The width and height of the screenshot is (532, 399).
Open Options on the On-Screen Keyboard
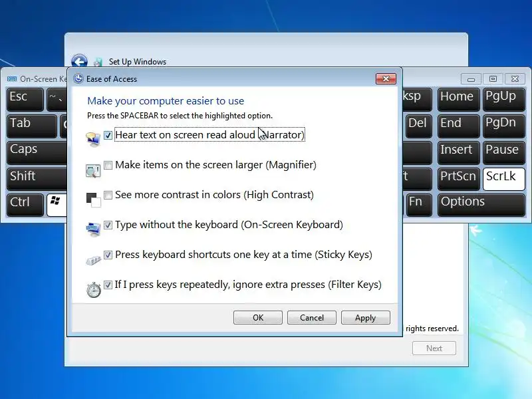click(x=481, y=205)
